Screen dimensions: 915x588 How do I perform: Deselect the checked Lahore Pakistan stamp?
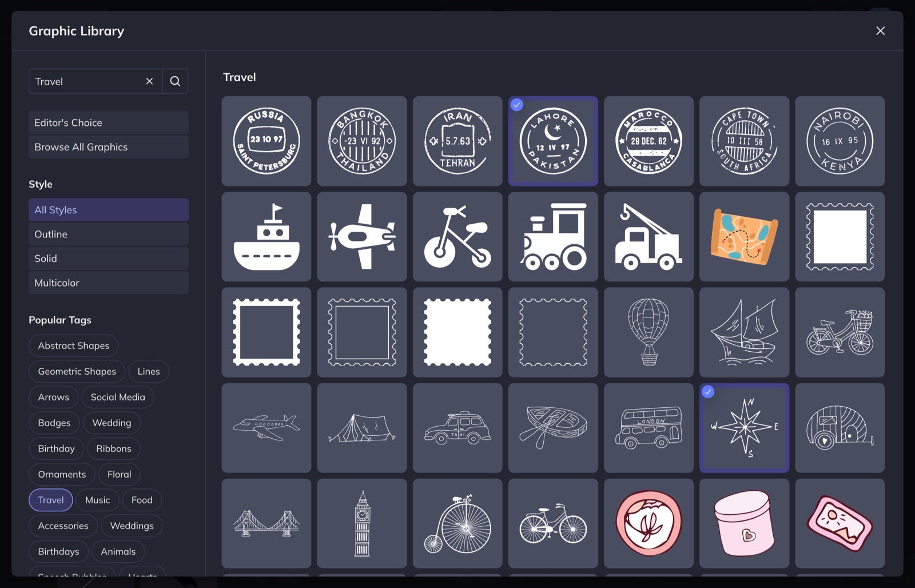pyautogui.click(x=553, y=141)
